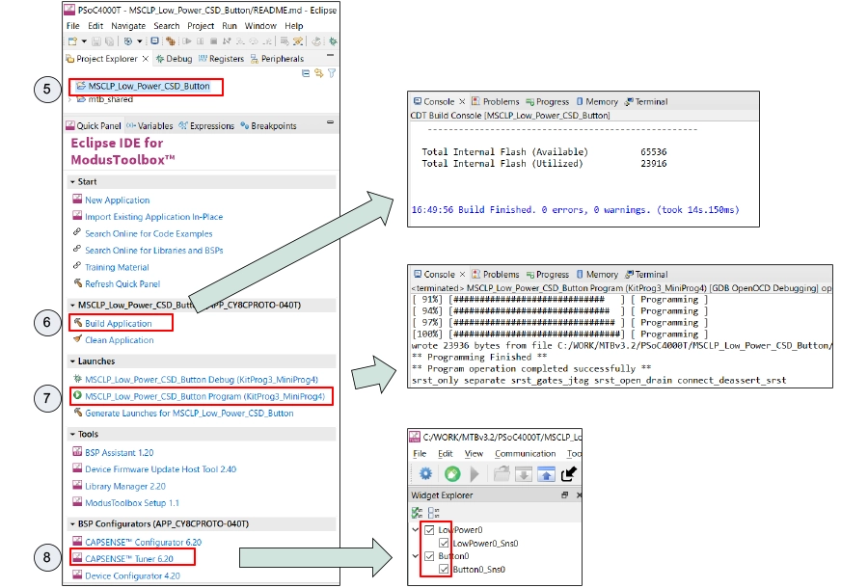This screenshot has width=868, height=588.
Task: Switch to the Breakpoints tab
Action: click(268, 126)
